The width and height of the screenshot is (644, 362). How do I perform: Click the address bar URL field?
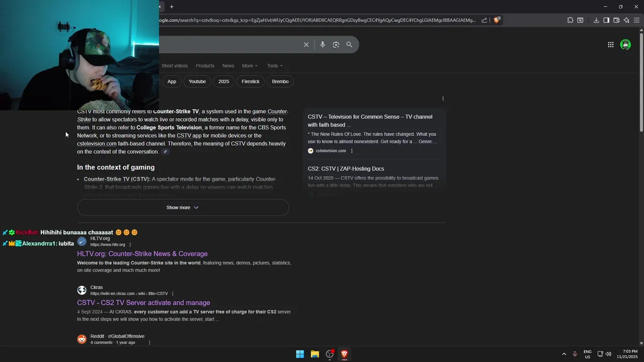coord(317,20)
